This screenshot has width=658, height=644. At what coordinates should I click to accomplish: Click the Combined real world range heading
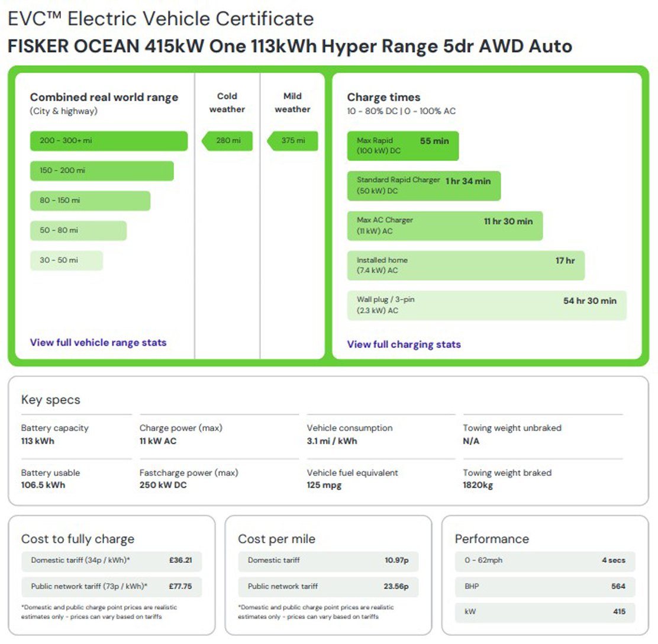click(x=104, y=97)
